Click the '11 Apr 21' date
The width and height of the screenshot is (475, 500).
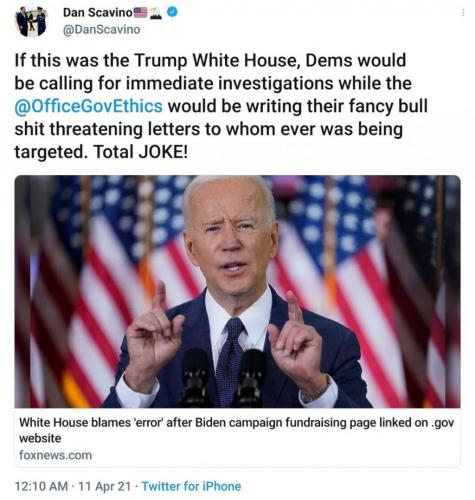(105, 486)
